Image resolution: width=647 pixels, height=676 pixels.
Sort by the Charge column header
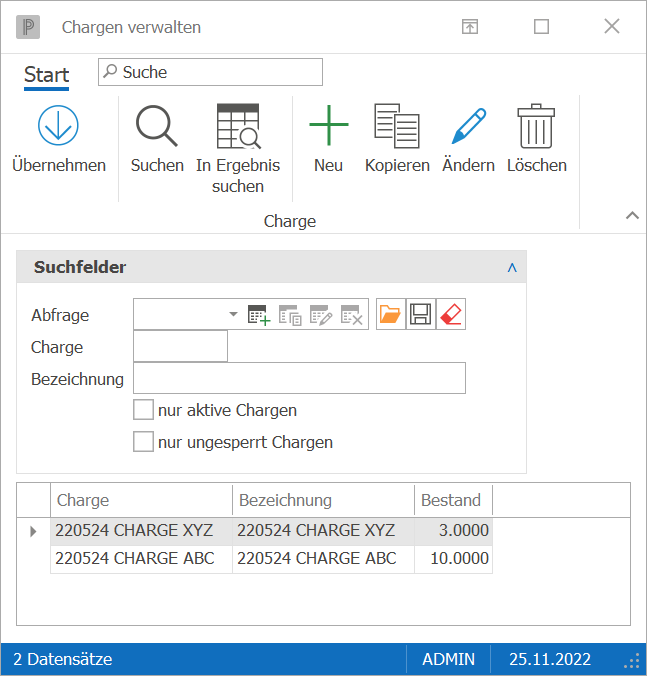pos(141,500)
